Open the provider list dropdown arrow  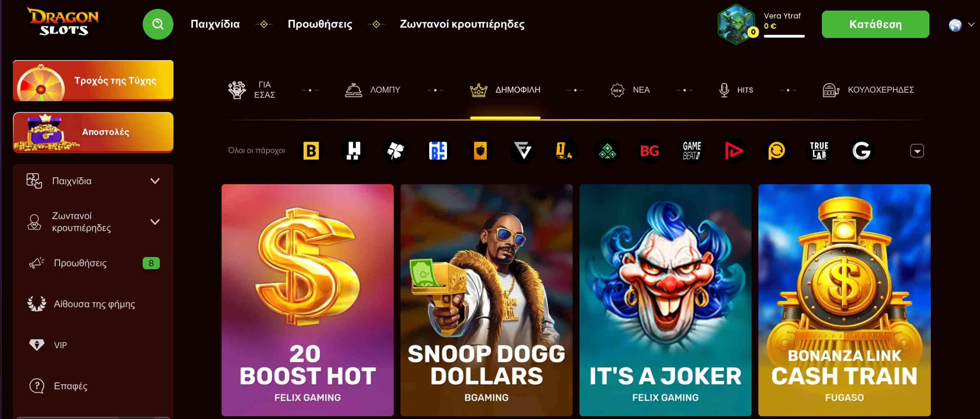point(917,151)
